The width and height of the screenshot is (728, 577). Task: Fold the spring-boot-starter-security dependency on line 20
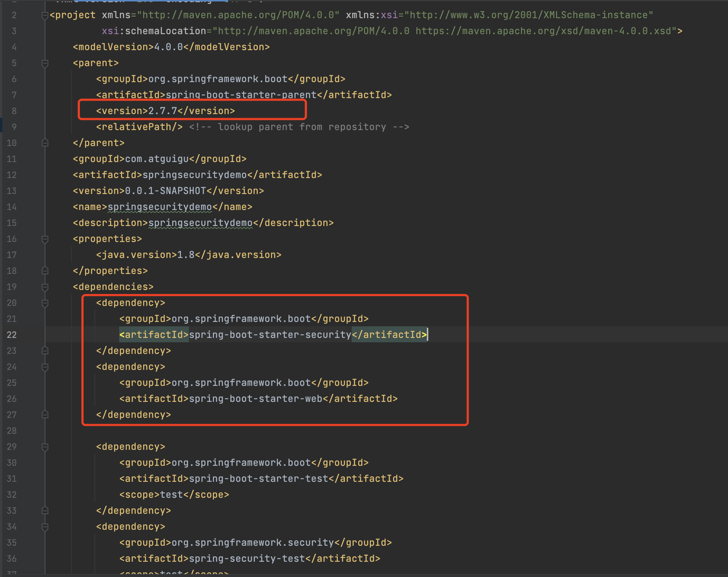(x=45, y=303)
